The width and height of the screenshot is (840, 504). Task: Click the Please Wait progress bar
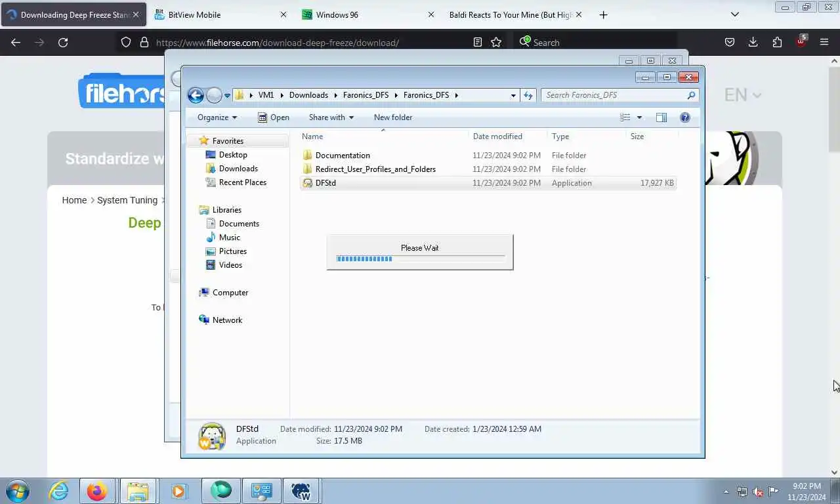coord(421,259)
